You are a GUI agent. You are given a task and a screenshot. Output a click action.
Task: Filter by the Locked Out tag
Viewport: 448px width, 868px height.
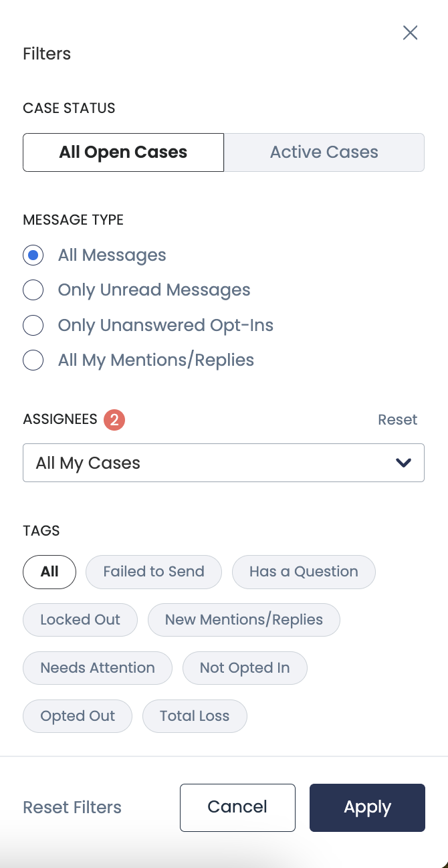click(x=80, y=620)
